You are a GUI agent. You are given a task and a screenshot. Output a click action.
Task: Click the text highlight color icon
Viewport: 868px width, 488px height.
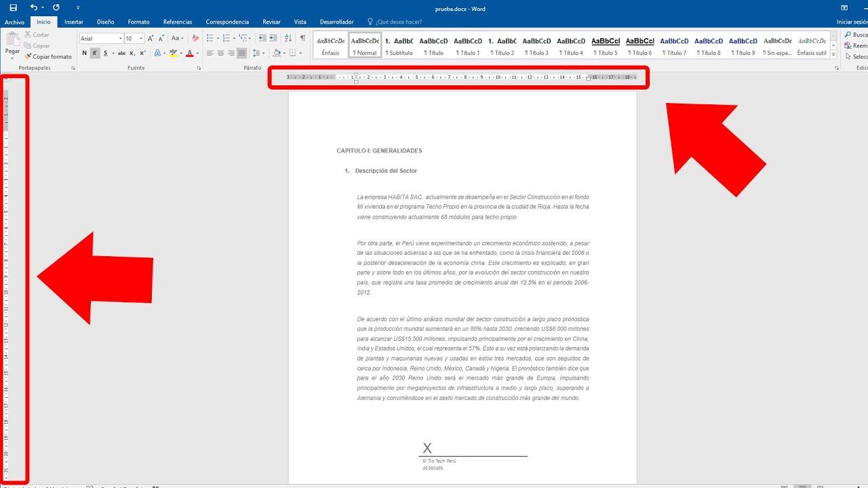[x=174, y=52]
